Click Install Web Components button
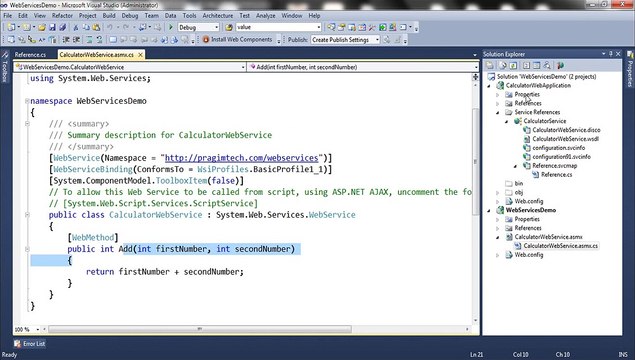 (237, 40)
